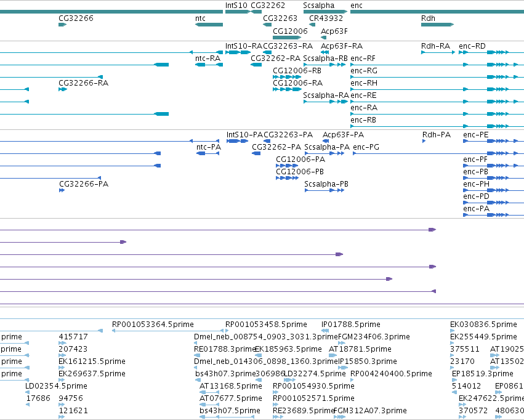
Task: Select protein enc-PD
Action: click(494, 203)
